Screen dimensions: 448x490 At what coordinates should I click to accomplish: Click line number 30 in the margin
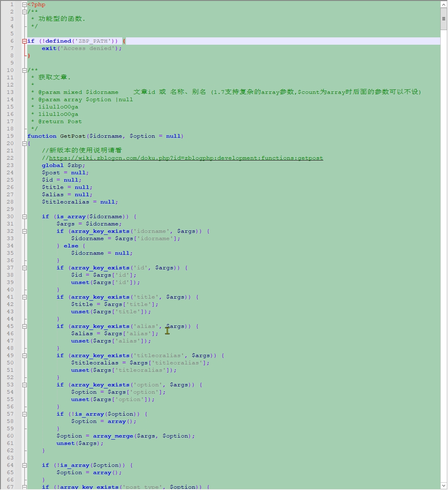[10, 217]
